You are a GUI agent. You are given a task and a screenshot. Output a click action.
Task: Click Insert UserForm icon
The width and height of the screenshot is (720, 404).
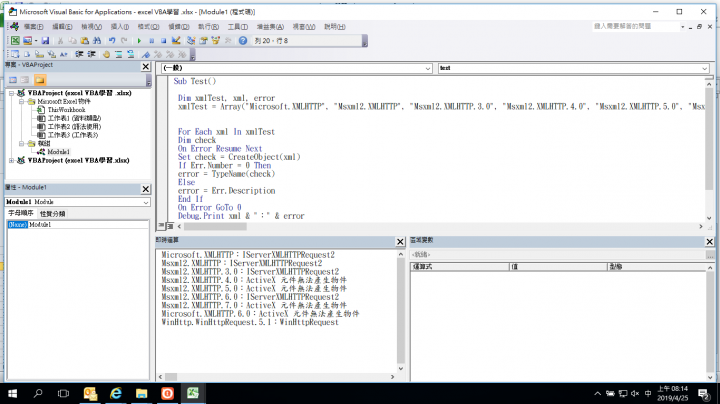coord(27,41)
